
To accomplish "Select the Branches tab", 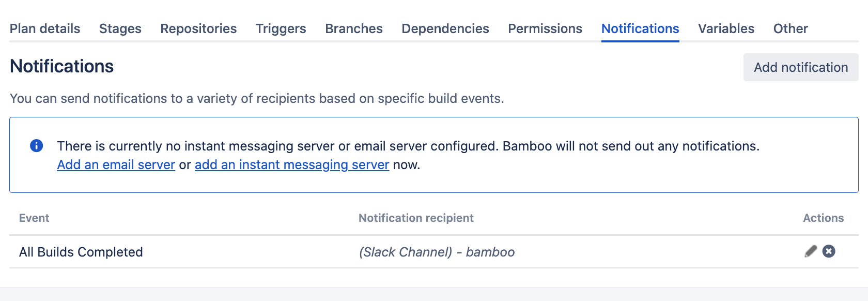I will coord(354,29).
